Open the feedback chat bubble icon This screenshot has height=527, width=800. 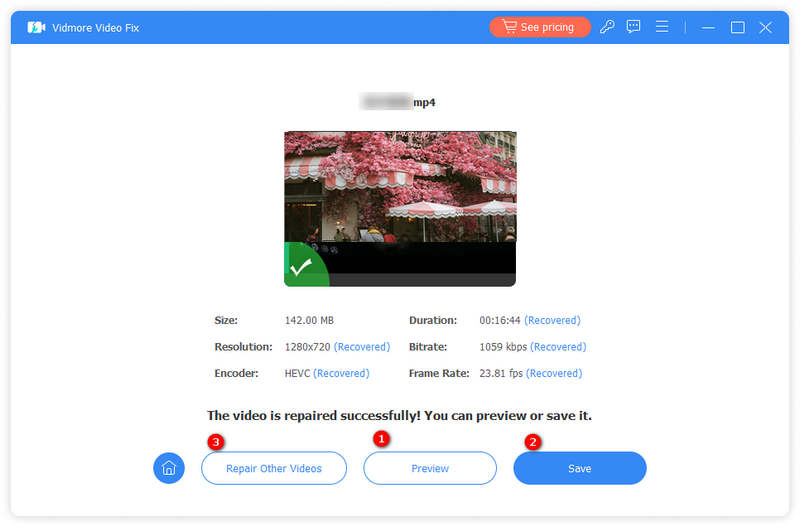pos(634,27)
